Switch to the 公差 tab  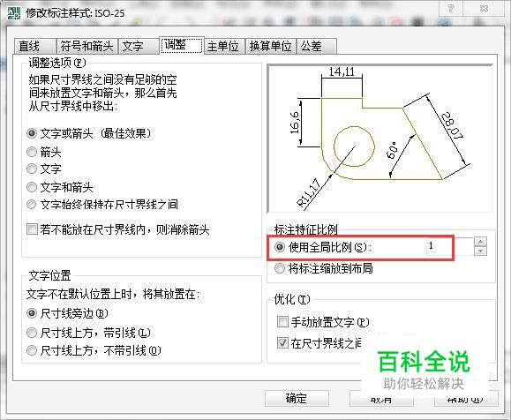point(316,46)
